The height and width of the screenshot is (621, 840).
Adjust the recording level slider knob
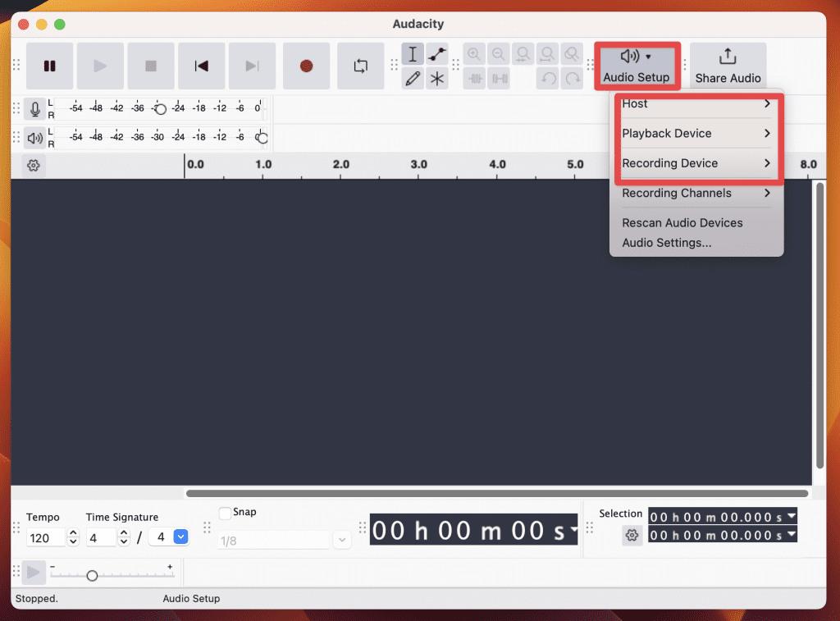160,109
